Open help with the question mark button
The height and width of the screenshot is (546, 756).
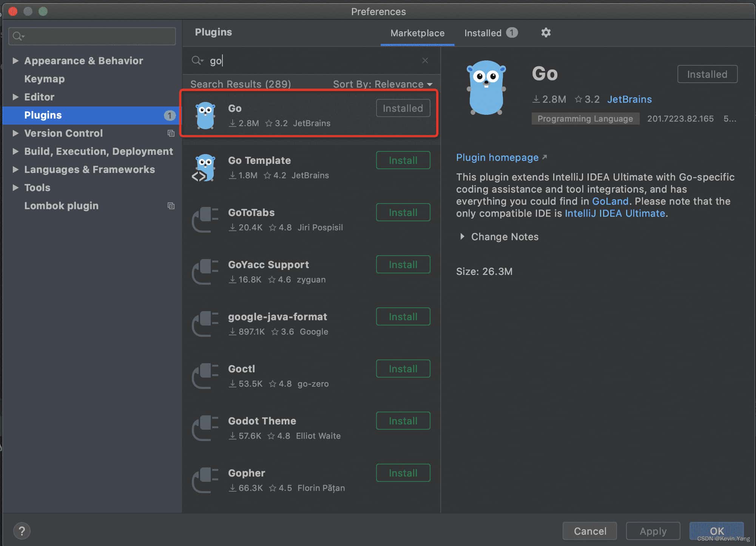[22, 531]
